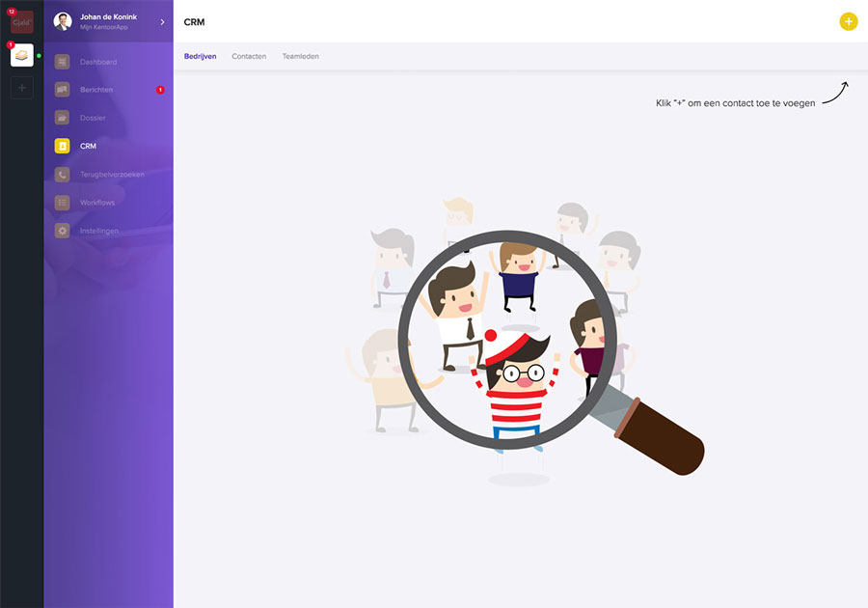Go to the Teamleden tab
This screenshot has width=868, height=608.
300,56
